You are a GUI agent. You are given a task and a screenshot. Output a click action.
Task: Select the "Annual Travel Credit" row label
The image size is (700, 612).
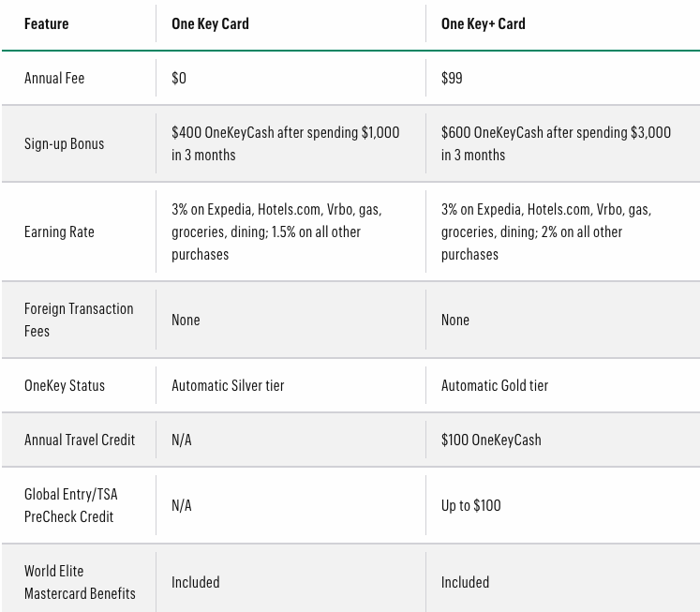[80, 440]
